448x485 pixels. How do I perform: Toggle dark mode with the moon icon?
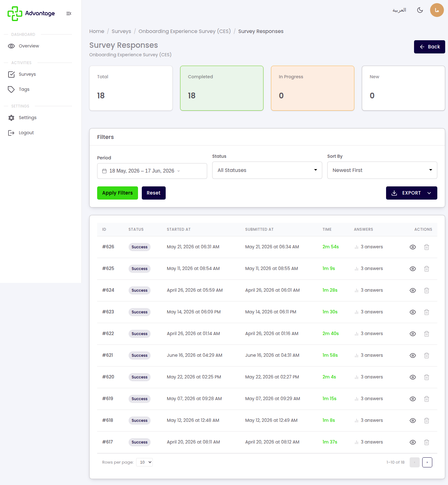point(420,10)
